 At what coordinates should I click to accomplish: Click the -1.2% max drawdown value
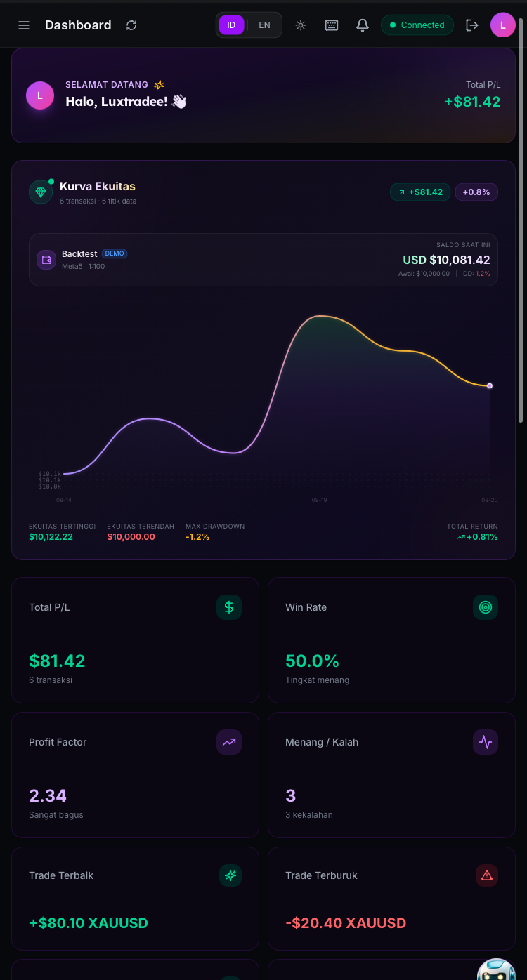pyautogui.click(x=197, y=537)
